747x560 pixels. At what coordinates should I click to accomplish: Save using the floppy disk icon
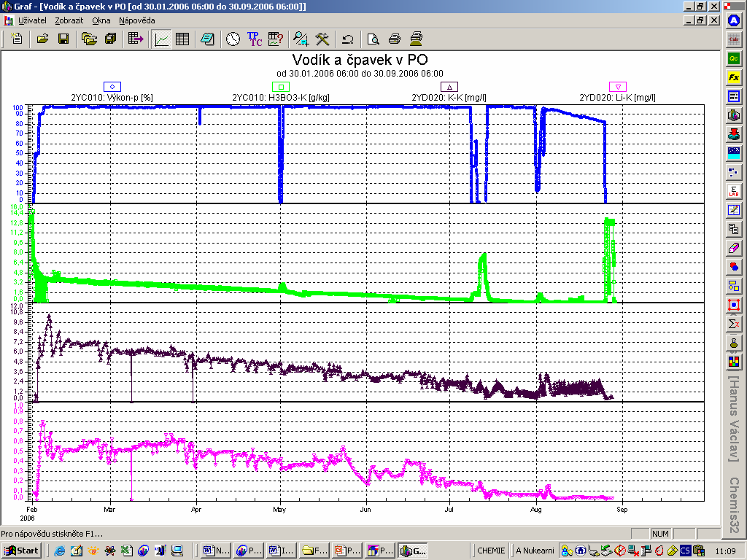(63, 39)
